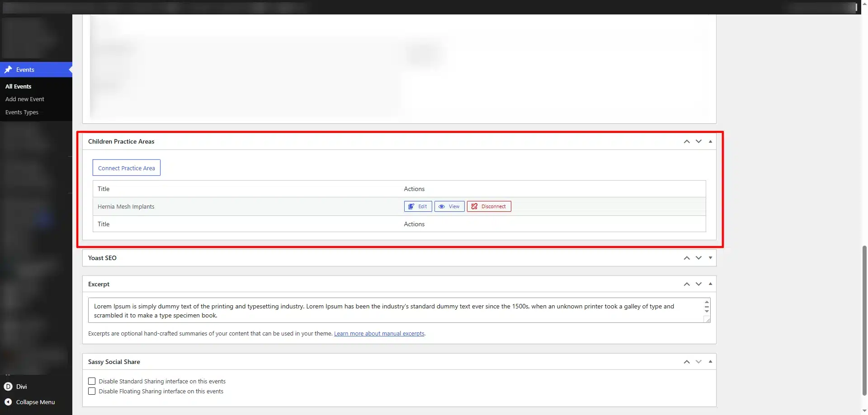
Task: Move Yoast SEO panel down
Action: tap(698, 258)
